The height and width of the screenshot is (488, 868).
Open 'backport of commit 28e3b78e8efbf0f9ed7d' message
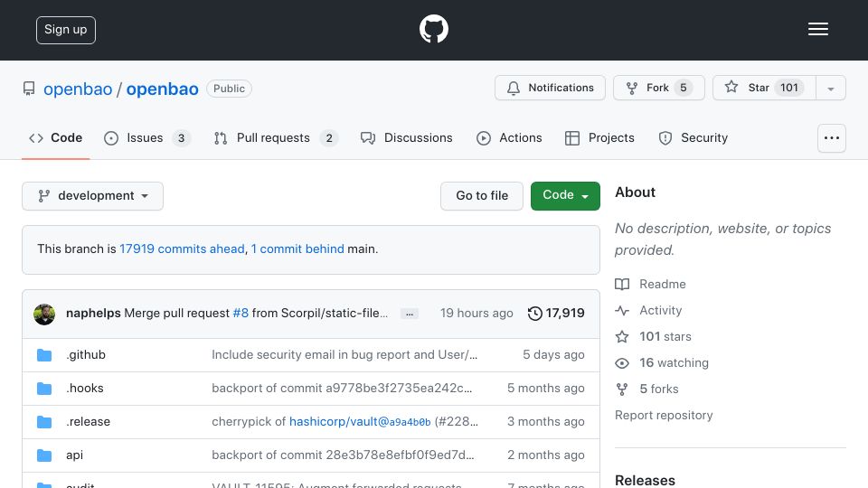(x=343, y=455)
